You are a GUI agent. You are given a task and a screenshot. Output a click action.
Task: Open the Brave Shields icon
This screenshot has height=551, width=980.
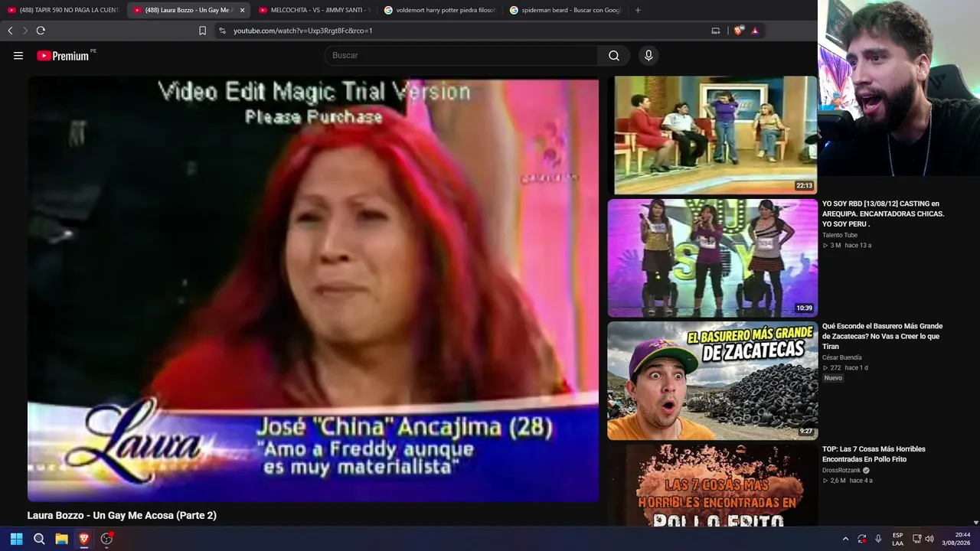pyautogui.click(x=738, y=31)
